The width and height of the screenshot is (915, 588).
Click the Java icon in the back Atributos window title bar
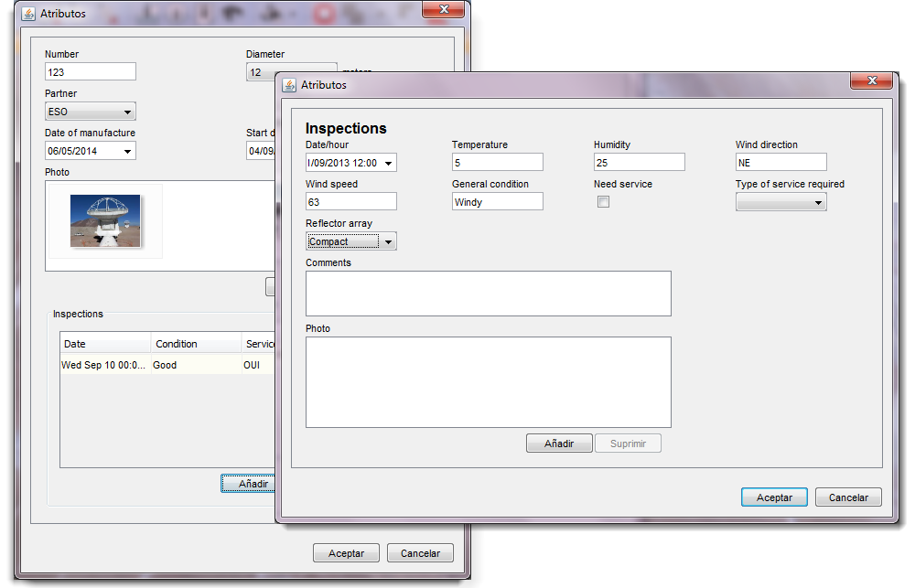(27, 14)
